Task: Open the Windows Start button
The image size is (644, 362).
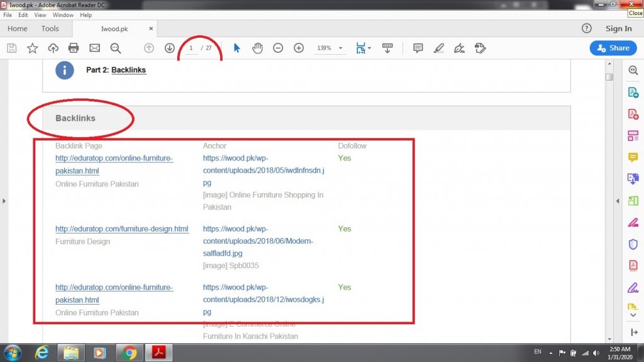Action: pyautogui.click(x=13, y=353)
